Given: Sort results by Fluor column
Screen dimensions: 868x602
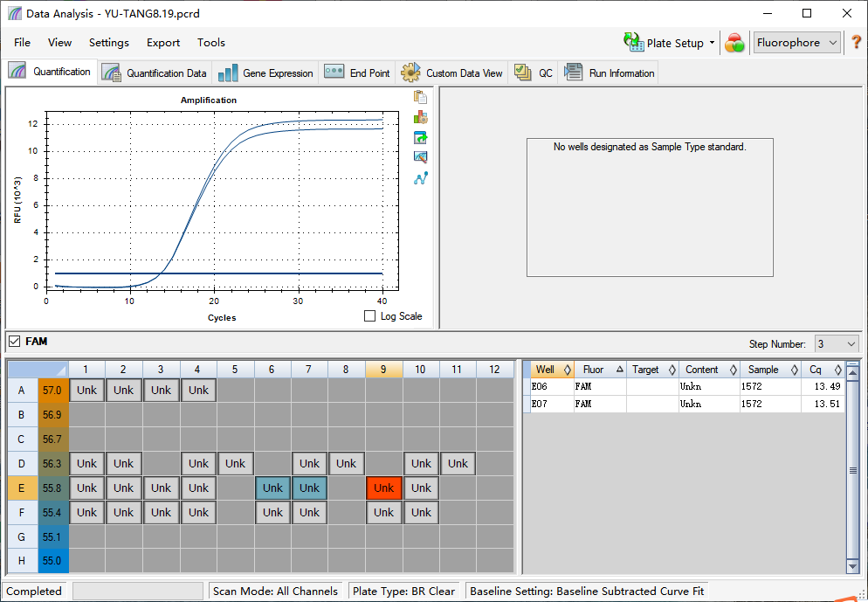Looking at the screenshot, I should click(x=600, y=370).
